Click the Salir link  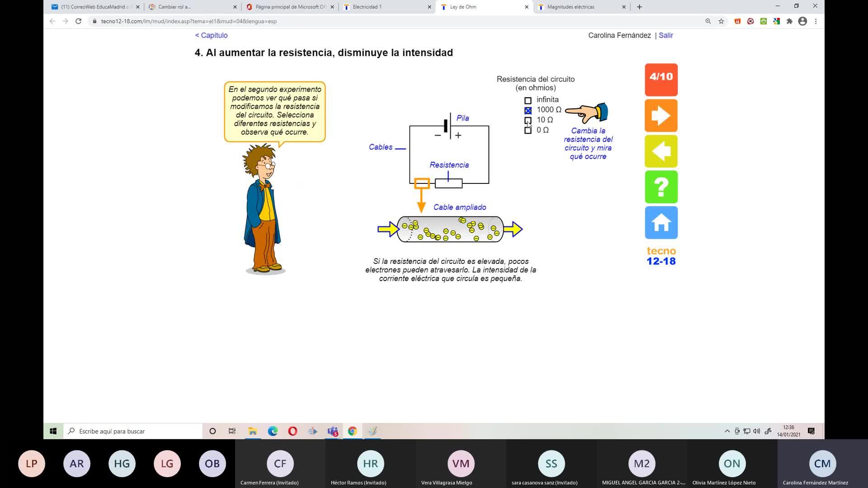665,35
